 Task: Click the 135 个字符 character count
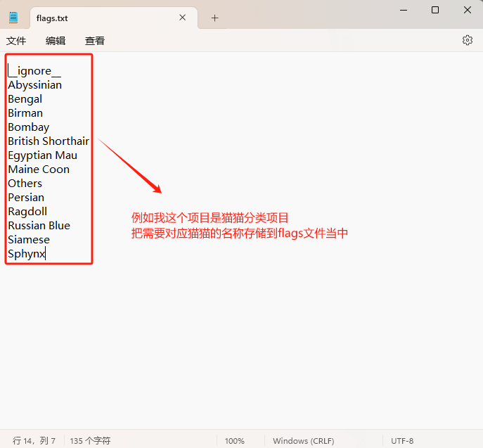click(90, 441)
